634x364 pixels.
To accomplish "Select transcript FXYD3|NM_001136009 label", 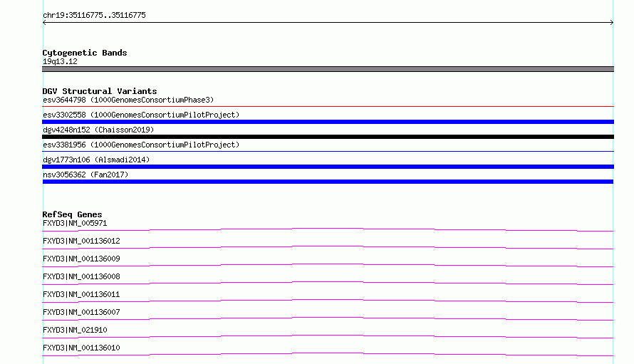I will click(81, 259).
